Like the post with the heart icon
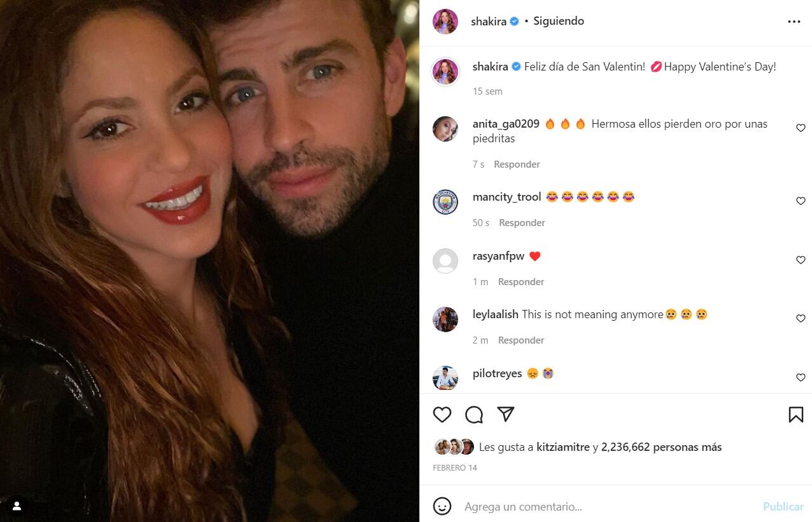 tap(442, 415)
